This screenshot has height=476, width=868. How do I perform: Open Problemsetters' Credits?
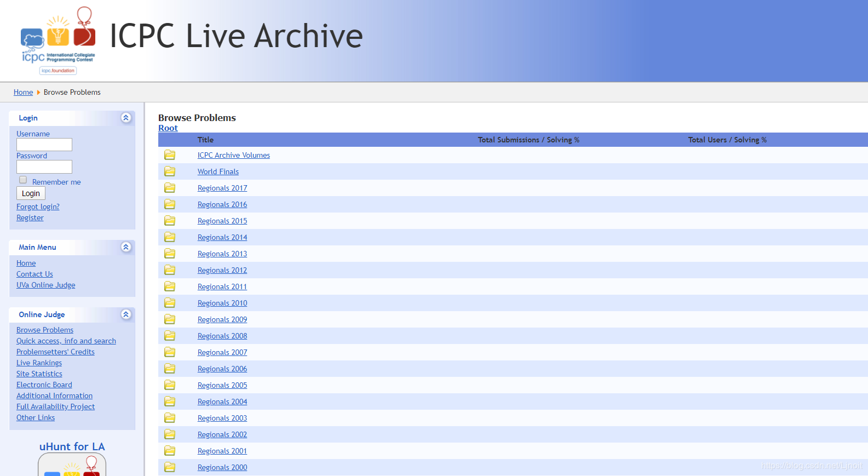click(55, 352)
